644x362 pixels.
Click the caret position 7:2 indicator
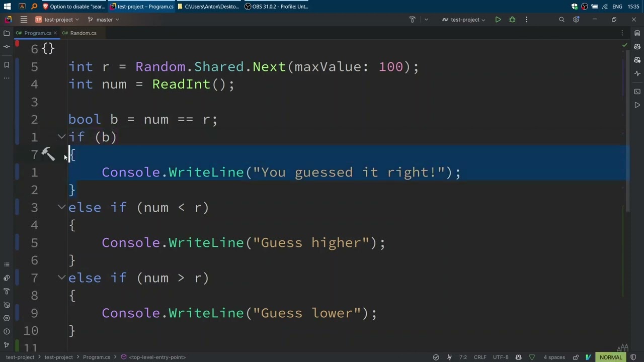[463, 357]
